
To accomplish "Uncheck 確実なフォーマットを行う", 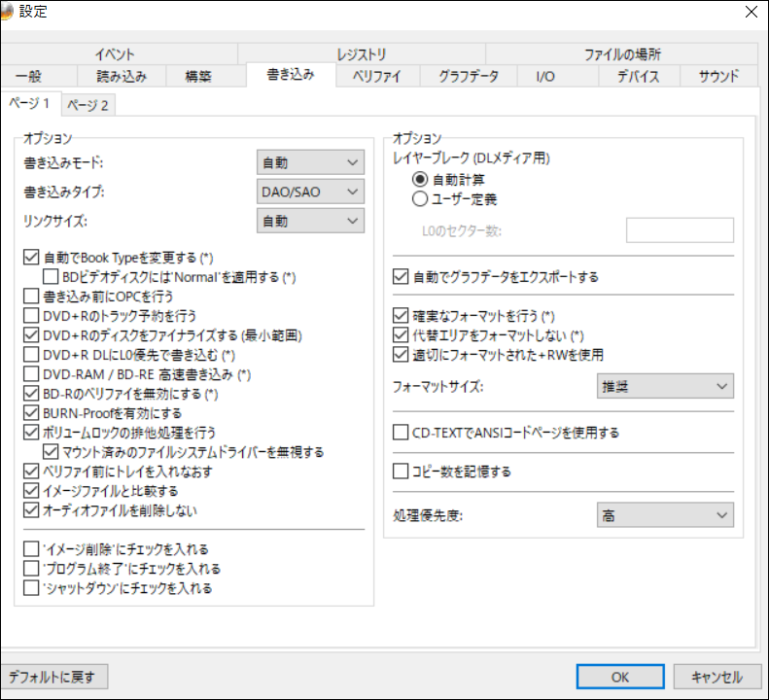I will click(x=401, y=316).
